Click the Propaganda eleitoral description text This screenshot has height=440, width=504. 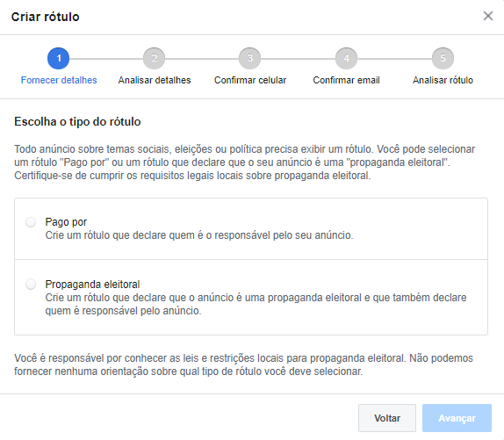tap(256, 304)
